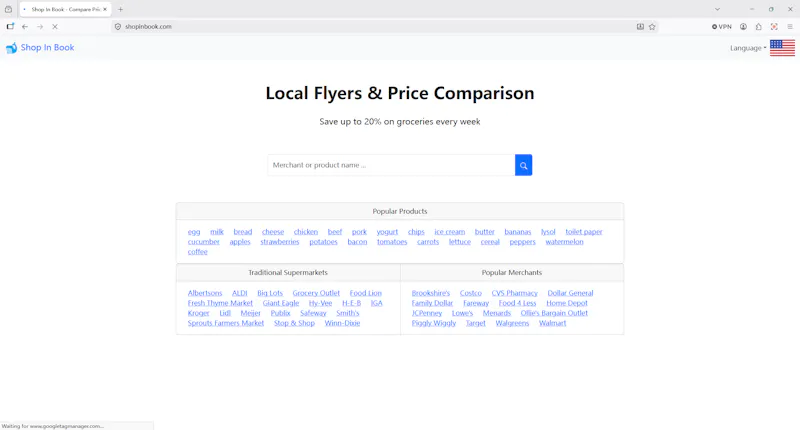Image resolution: width=800 pixels, height=430 pixels.
Task: Open the Lidl link
Action: coord(225,313)
